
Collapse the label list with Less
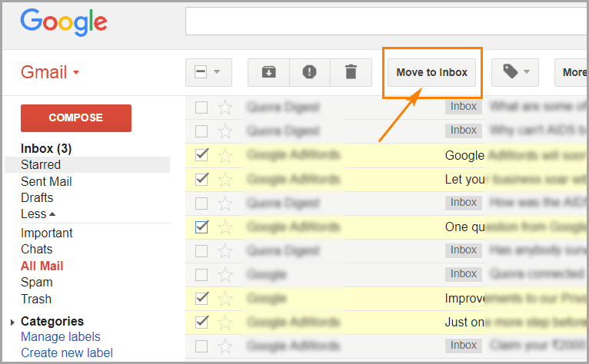point(38,214)
